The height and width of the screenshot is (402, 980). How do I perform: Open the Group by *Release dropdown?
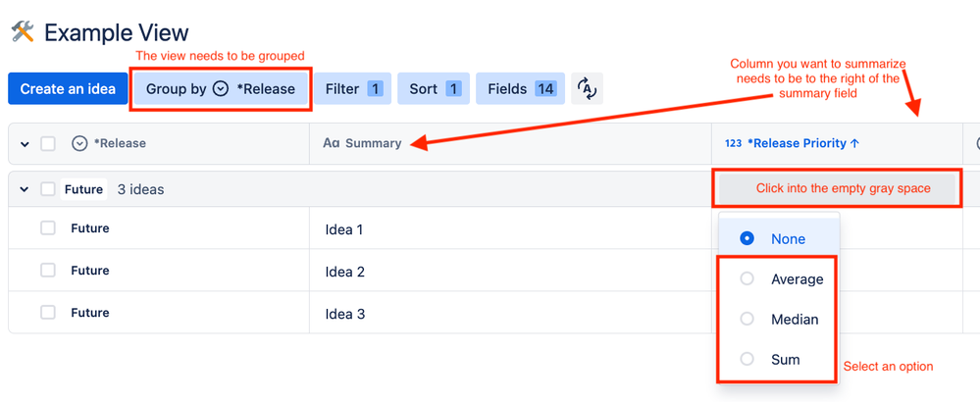pos(221,88)
